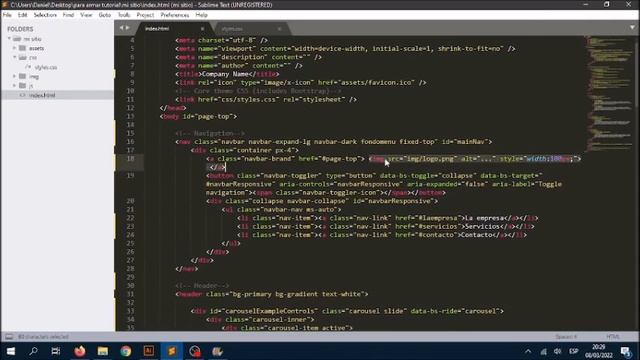Collapse the css folder
Viewport: 640px width, 360px height.
[15, 58]
